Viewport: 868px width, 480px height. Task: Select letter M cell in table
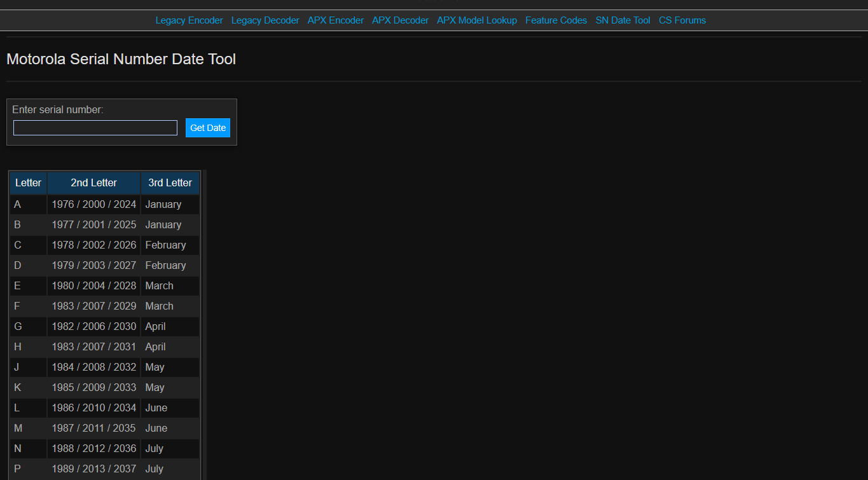tap(28, 429)
